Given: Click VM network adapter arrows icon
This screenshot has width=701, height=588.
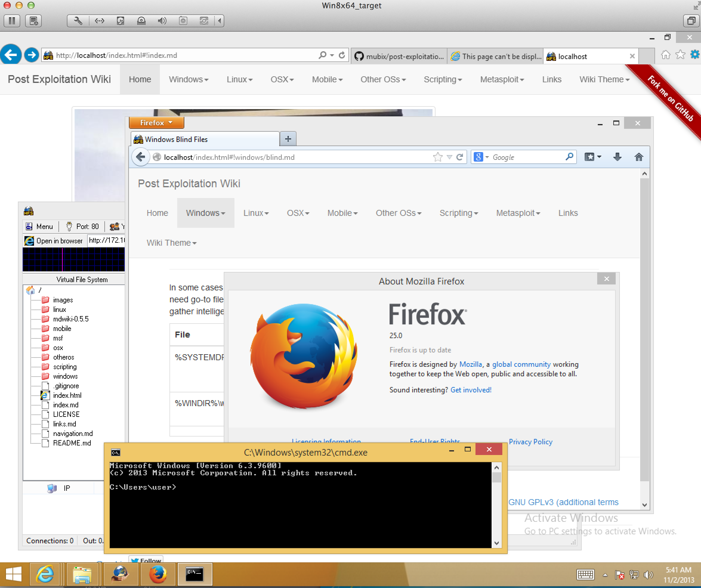Looking at the screenshot, I should [99, 21].
